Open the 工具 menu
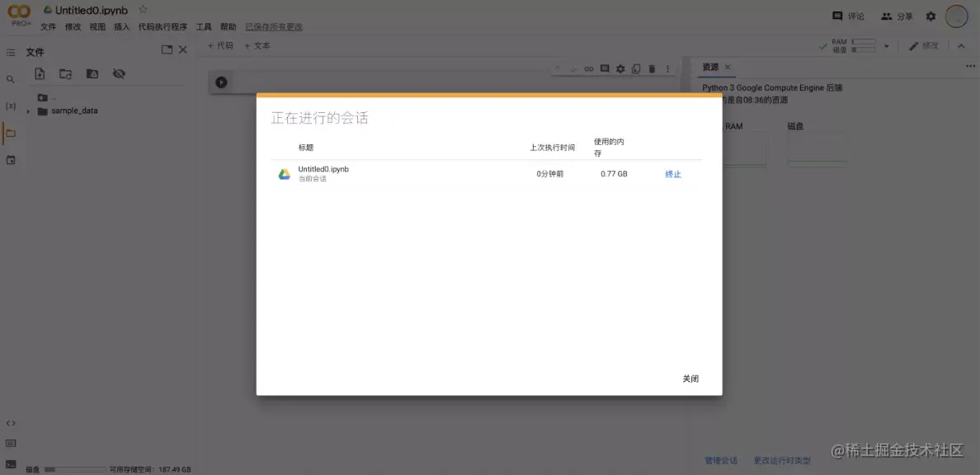980x475 pixels. coord(204,27)
